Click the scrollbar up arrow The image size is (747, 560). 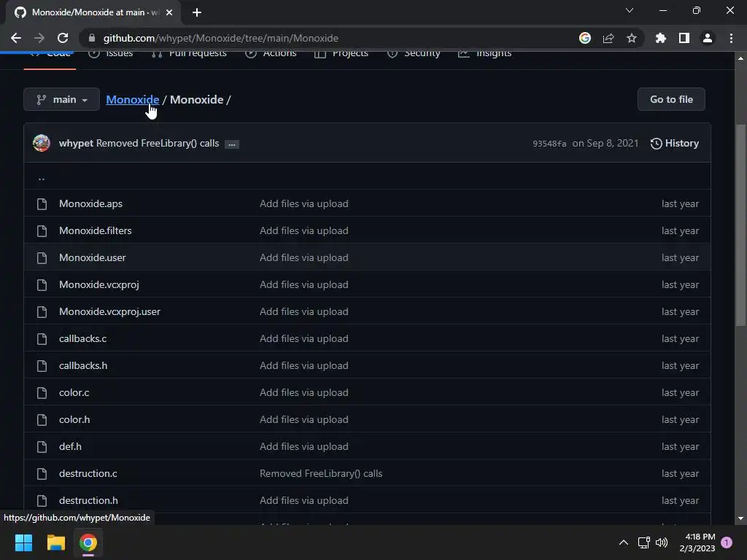pos(740,58)
